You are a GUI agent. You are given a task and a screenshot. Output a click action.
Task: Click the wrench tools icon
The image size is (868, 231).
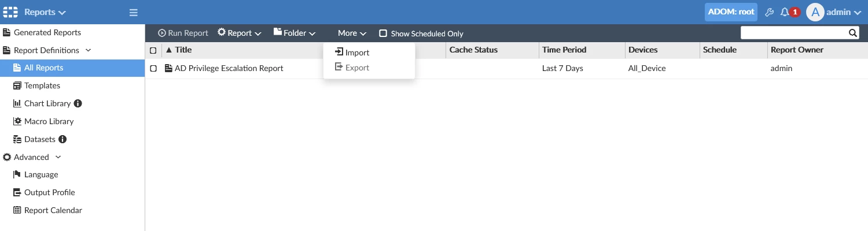tap(769, 12)
